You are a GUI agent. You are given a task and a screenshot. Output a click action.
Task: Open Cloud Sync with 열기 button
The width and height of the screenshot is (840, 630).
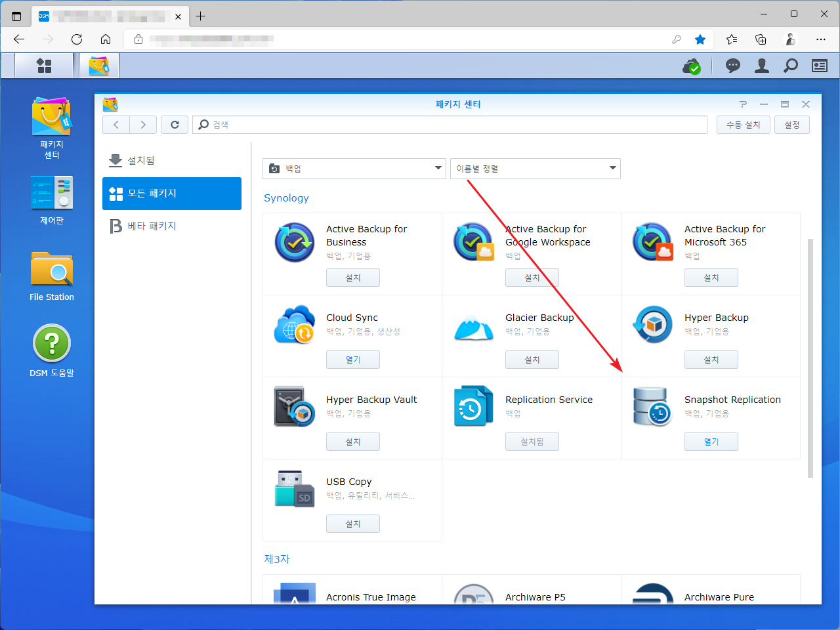353,360
